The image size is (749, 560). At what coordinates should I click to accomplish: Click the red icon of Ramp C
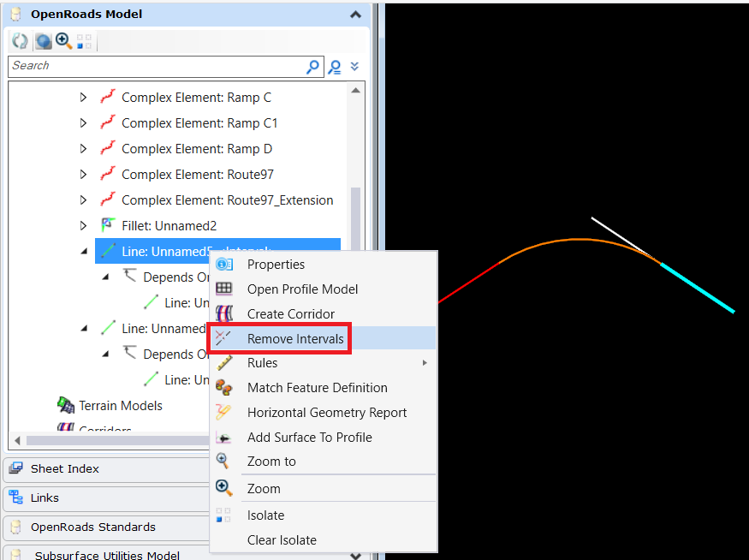pyautogui.click(x=108, y=97)
